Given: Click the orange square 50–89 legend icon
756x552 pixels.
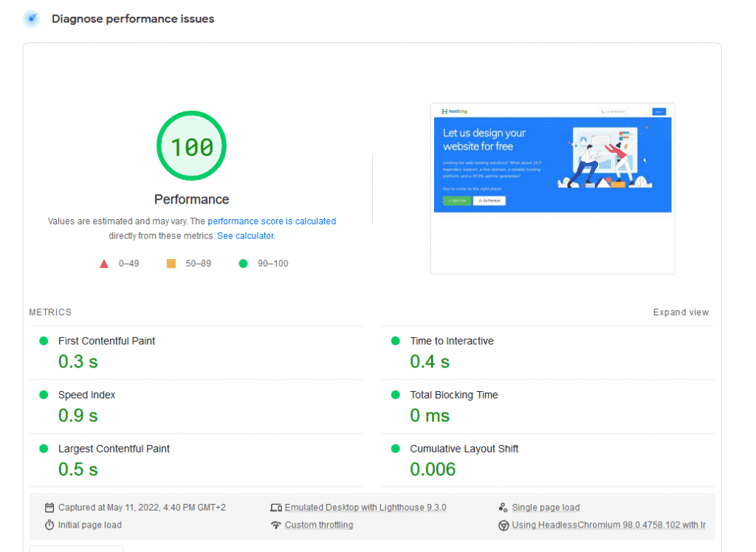Looking at the screenshot, I should [x=171, y=263].
